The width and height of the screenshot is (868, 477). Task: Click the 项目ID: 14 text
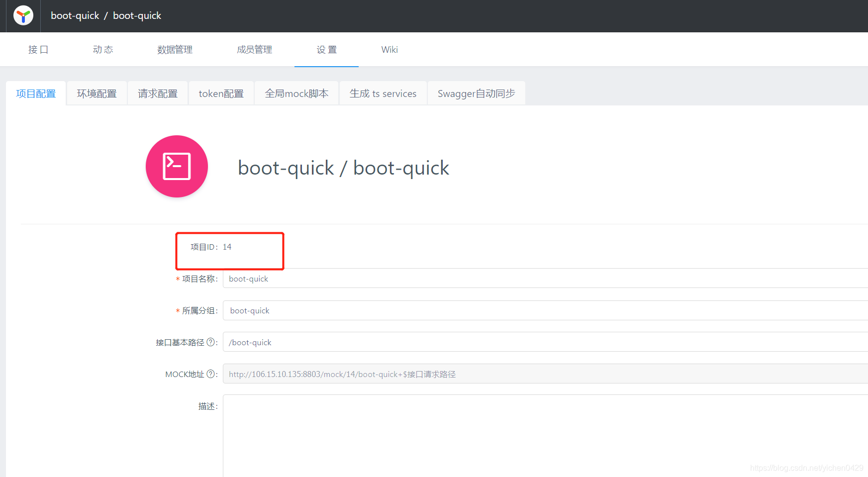point(211,247)
